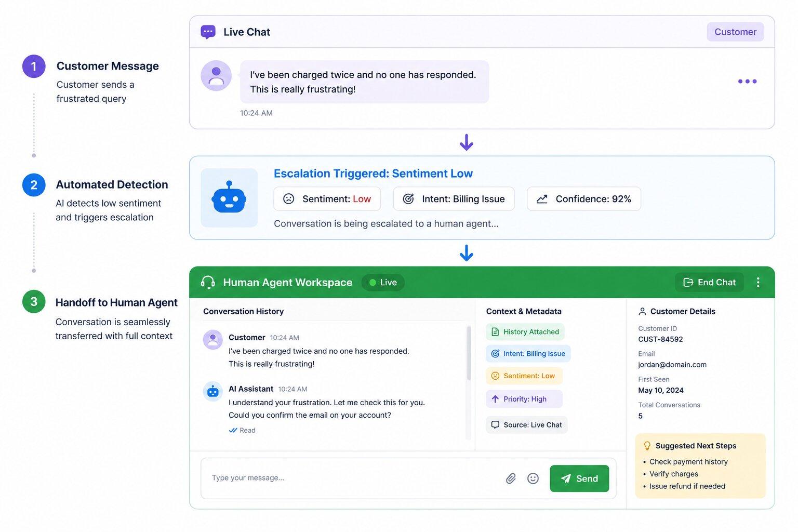The height and width of the screenshot is (532, 798).
Task: Click Check payment history suggestion
Action: pos(688,461)
